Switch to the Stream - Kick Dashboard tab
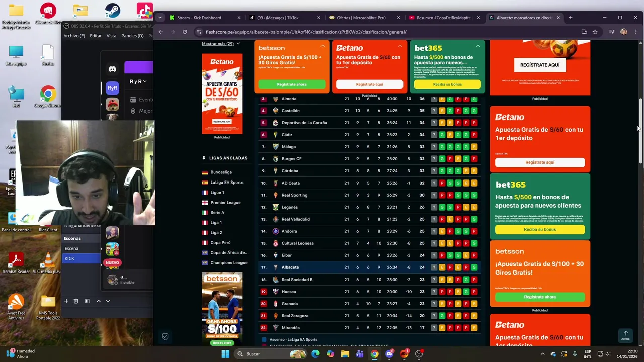The width and height of the screenshot is (644, 362). (206, 18)
